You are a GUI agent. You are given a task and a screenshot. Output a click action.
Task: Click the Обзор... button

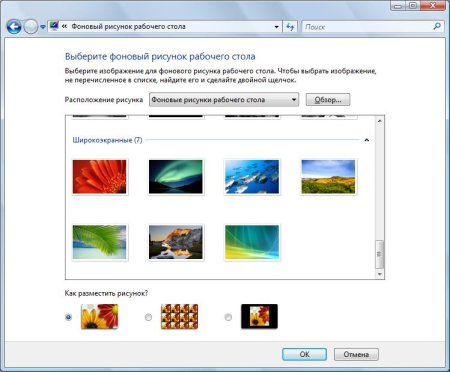(x=328, y=100)
